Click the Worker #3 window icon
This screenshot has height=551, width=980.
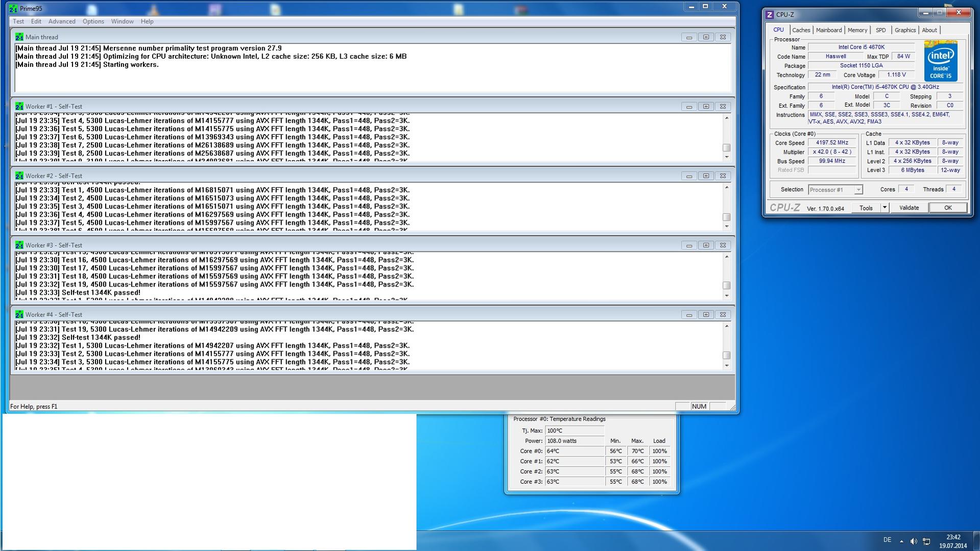coord(19,245)
